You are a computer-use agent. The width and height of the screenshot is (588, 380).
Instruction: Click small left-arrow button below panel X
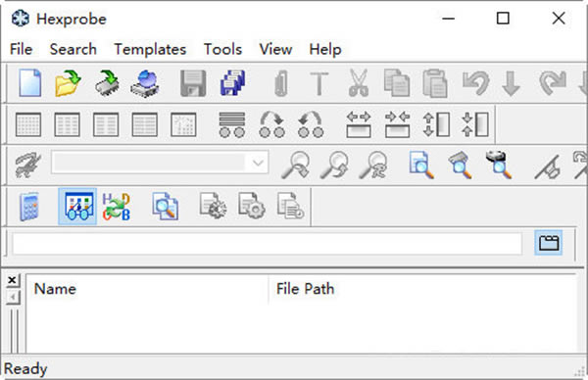click(x=13, y=298)
